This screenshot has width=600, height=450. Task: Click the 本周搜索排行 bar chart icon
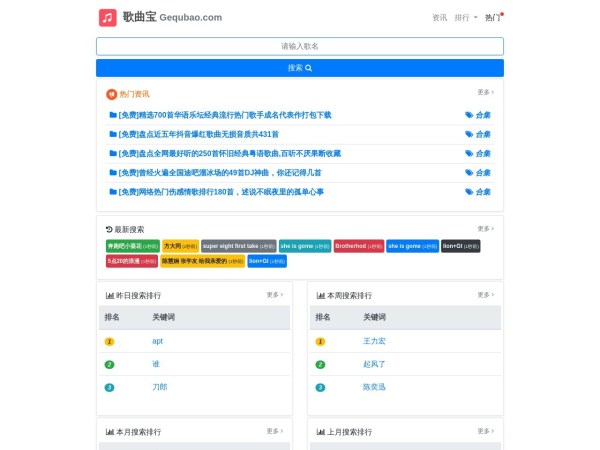coord(320,296)
